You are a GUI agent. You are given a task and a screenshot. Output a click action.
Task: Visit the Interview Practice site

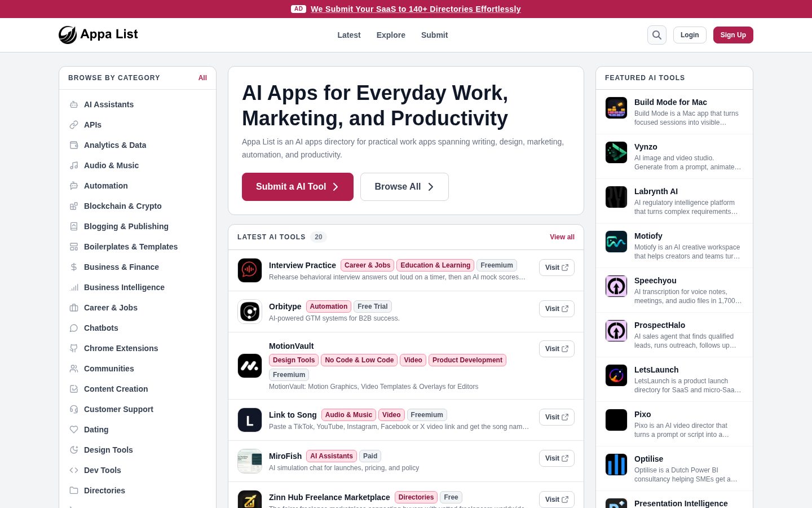(x=557, y=268)
